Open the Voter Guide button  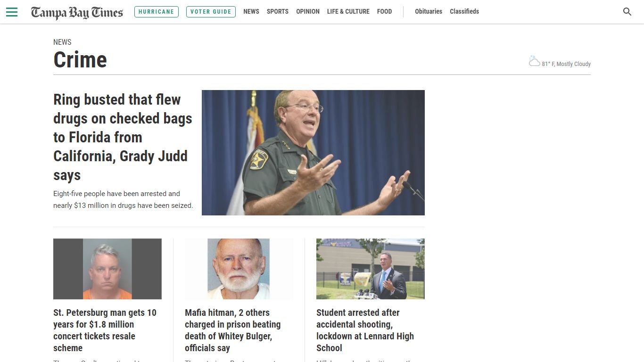(211, 12)
